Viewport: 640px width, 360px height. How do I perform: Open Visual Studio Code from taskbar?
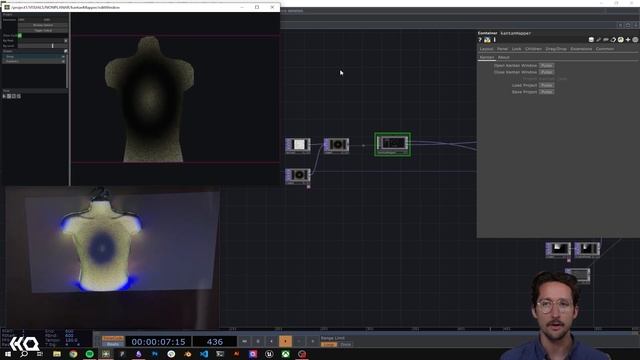(x=204, y=354)
